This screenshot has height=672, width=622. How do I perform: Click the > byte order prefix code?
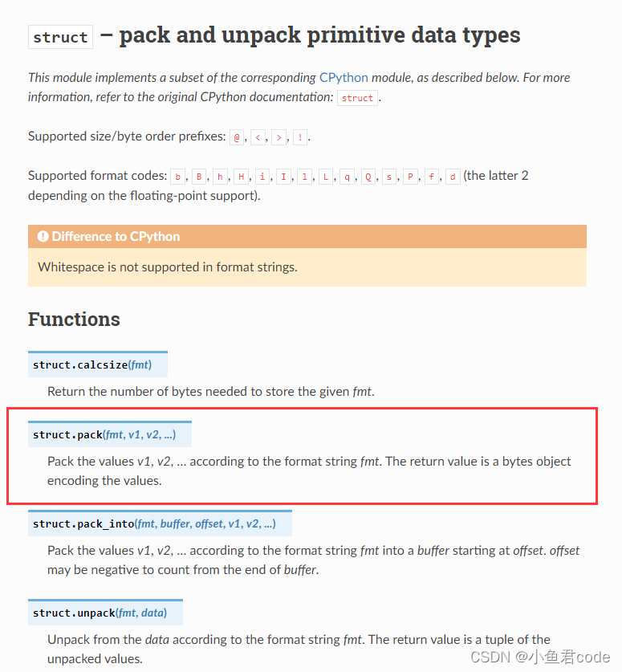[278, 137]
